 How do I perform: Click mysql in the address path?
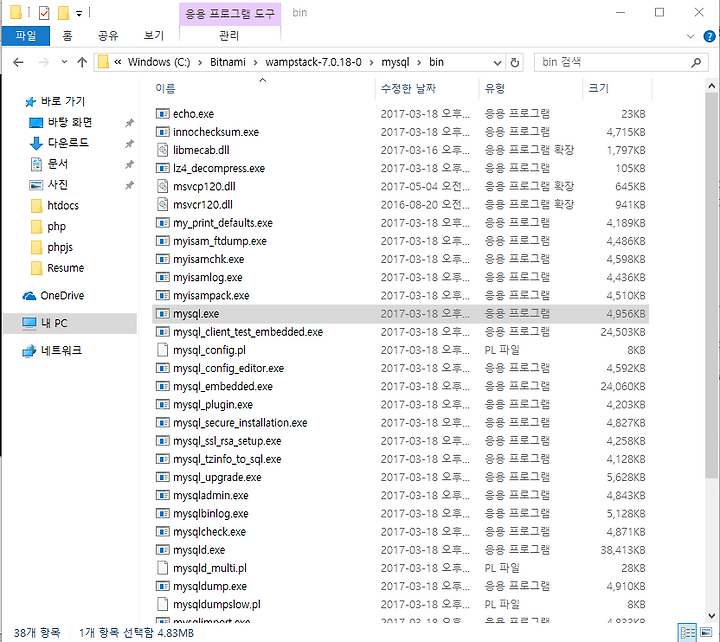tap(395, 62)
